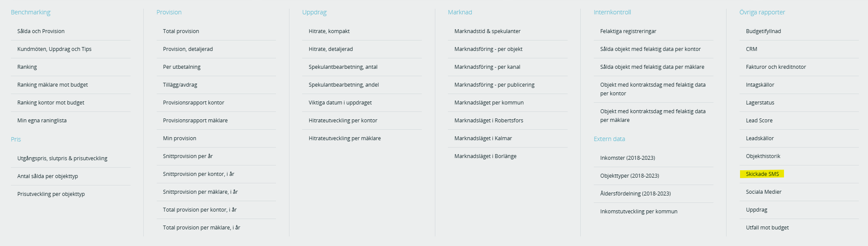Open Sålda och Provision report
The height and width of the screenshot is (246, 868).
pyautogui.click(x=41, y=31)
